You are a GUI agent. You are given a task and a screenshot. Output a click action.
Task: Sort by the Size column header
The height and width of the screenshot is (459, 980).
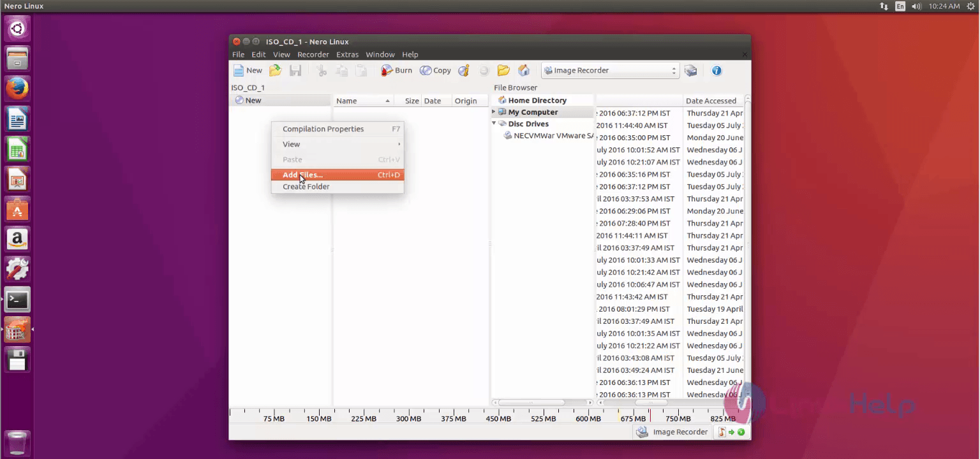coord(408,101)
